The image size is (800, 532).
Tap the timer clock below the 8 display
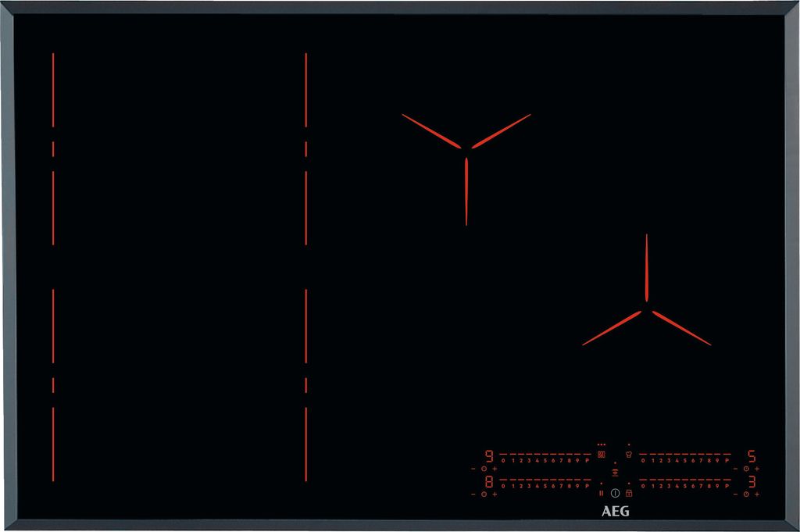tap(484, 495)
